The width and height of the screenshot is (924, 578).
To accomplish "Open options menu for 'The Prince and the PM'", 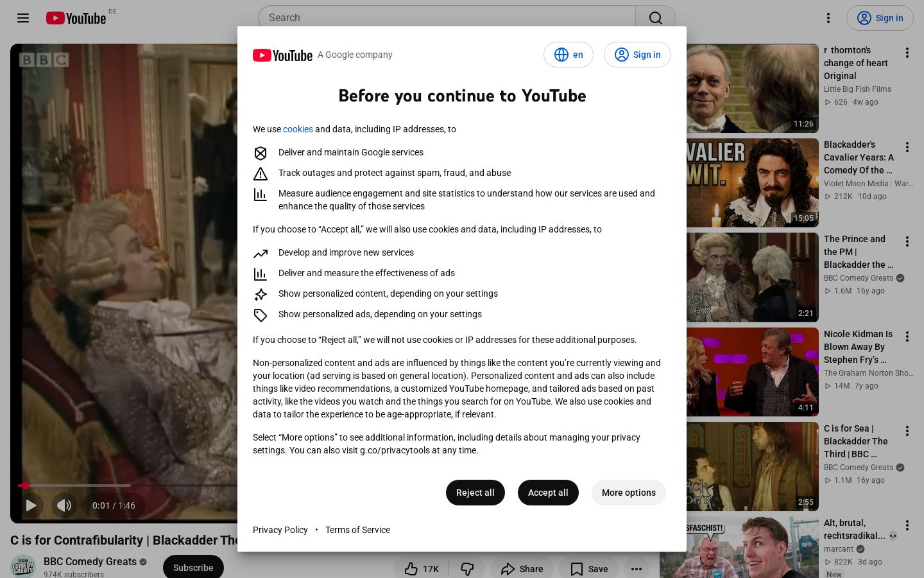I will pos(907,241).
